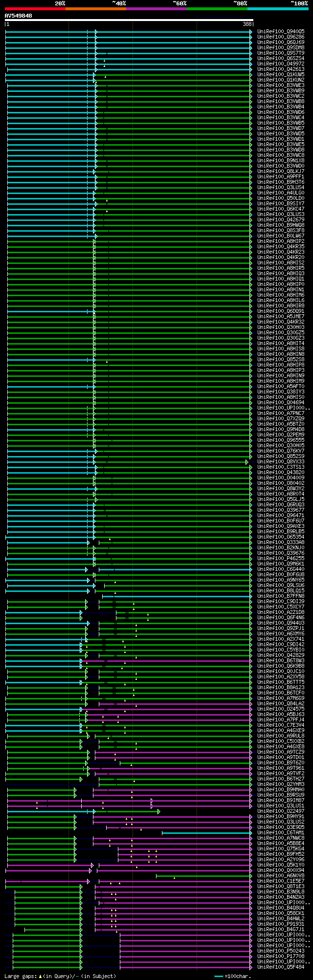Open hit UniRef100_Q42613
Screen dimensions: 313x980
(281, 69)
